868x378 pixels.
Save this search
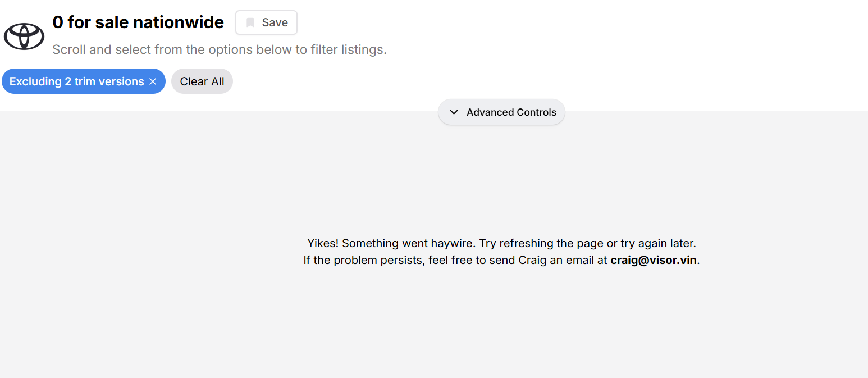(x=266, y=22)
